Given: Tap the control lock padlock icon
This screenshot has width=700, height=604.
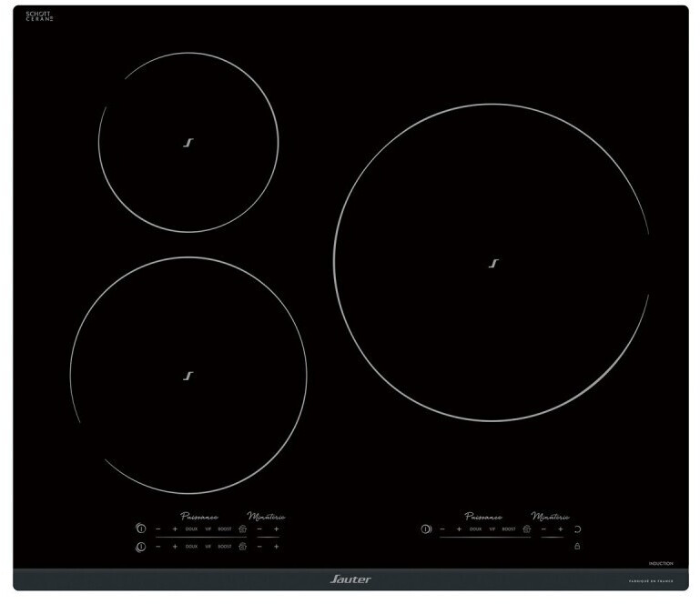Looking at the screenshot, I should pos(576,547).
